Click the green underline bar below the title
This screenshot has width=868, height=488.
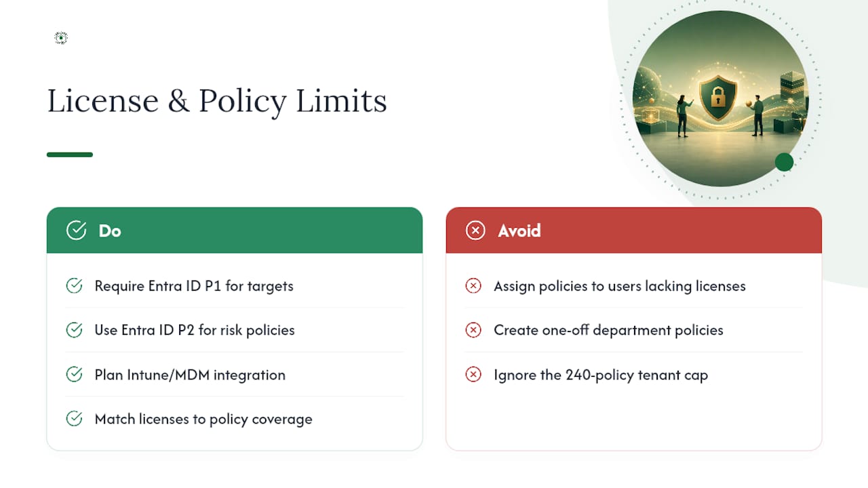pos(70,155)
